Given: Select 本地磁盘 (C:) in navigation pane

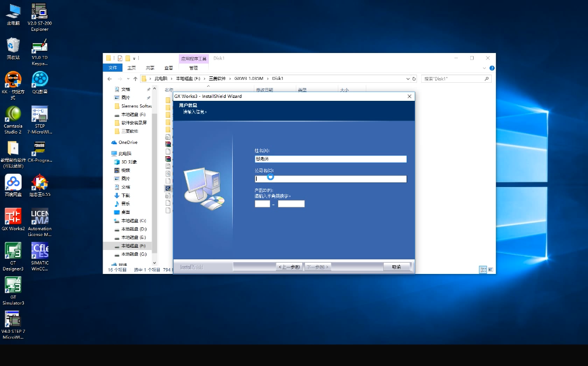Looking at the screenshot, I should tap(130, 221).
